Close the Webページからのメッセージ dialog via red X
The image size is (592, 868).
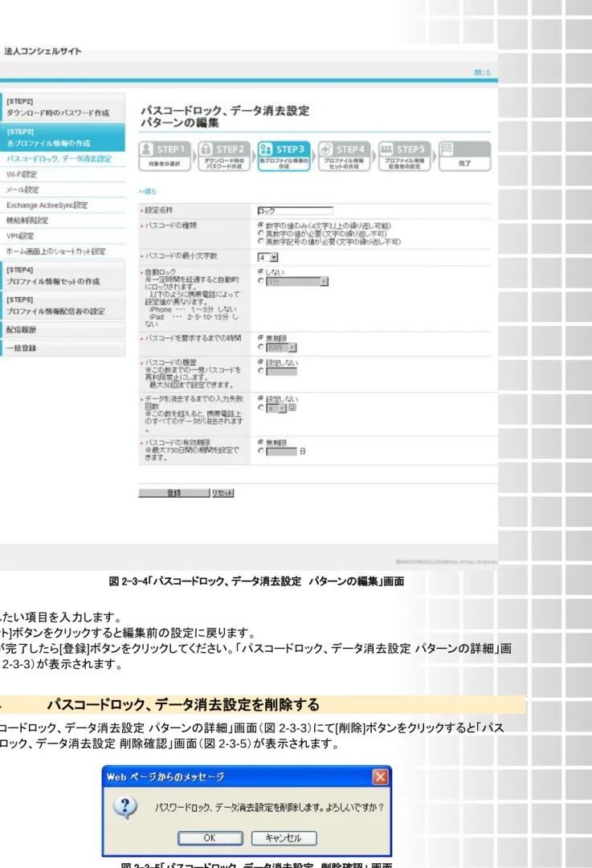click(x=380, y=776)
